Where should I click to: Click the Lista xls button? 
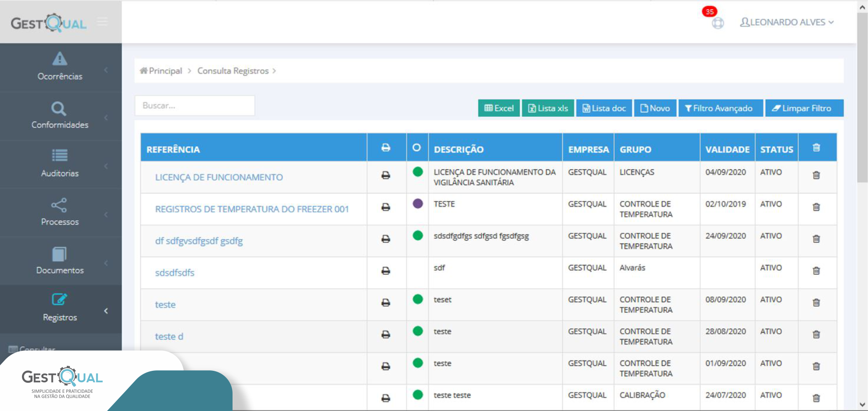[548, 108]
